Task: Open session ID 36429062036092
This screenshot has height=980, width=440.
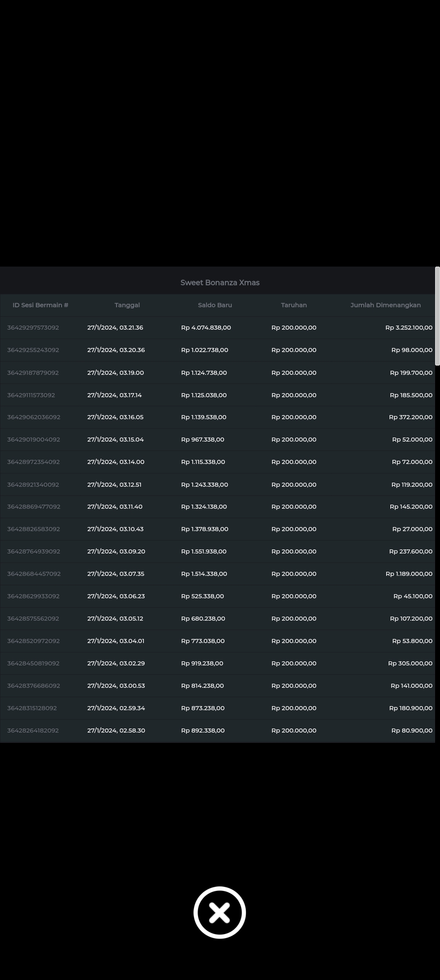Action: click(34, 417)
